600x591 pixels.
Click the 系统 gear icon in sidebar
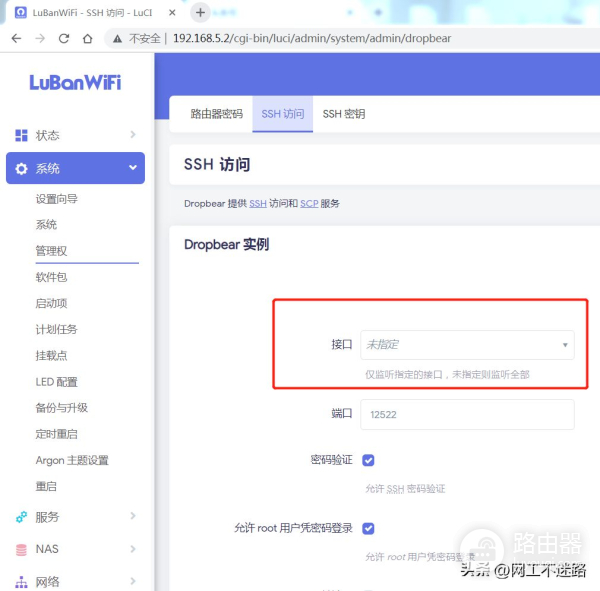21,168
